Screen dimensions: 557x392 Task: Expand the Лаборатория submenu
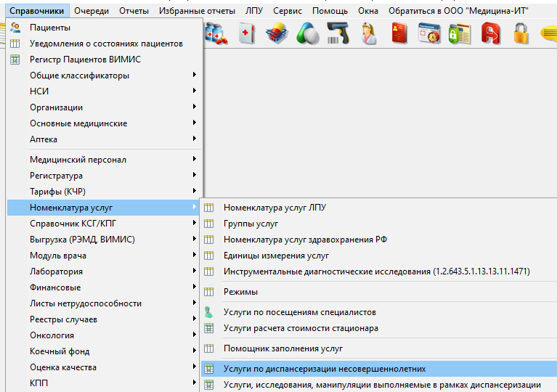pos(56,271)
